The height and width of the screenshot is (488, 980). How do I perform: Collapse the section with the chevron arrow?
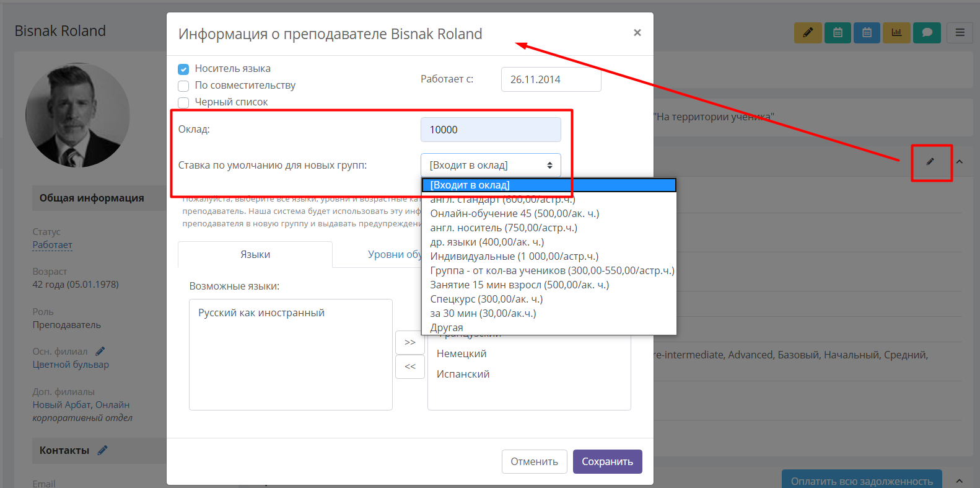[x=960, y=162]
